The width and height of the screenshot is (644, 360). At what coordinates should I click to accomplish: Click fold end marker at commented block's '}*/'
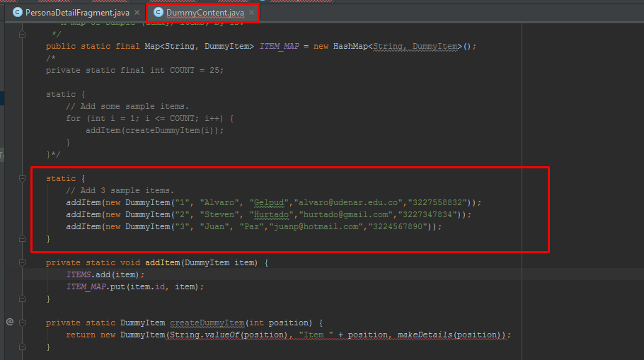23,154
